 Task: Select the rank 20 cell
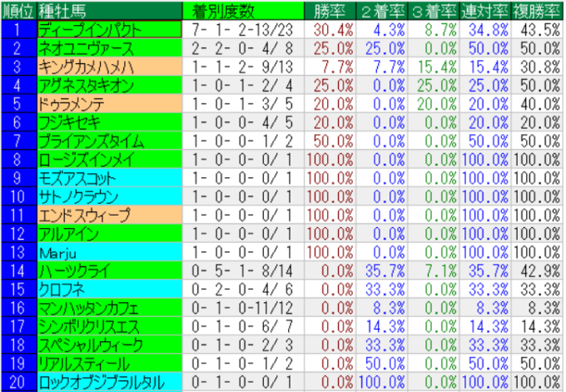(18, 382)
